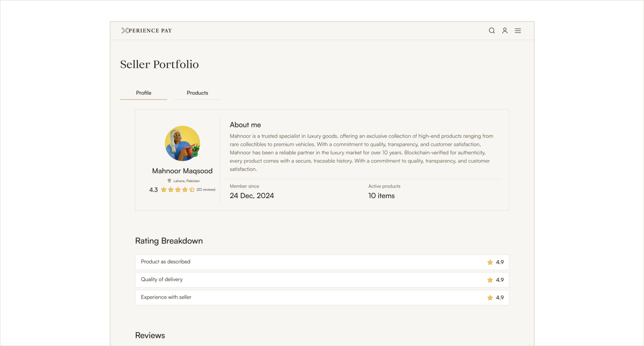
Task: Click the location pin icon
Action: 169,181
